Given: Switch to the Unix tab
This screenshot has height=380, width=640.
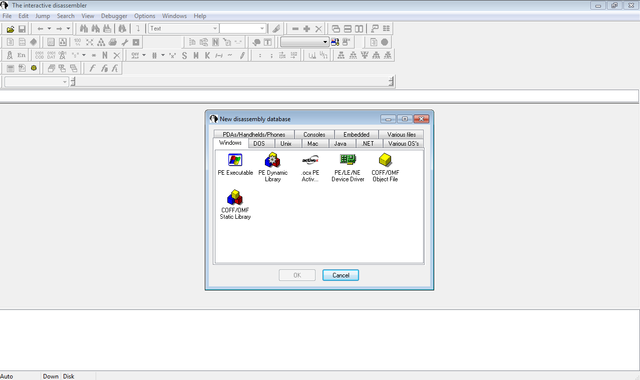Looking at the screenshot, I should [286, 144].
